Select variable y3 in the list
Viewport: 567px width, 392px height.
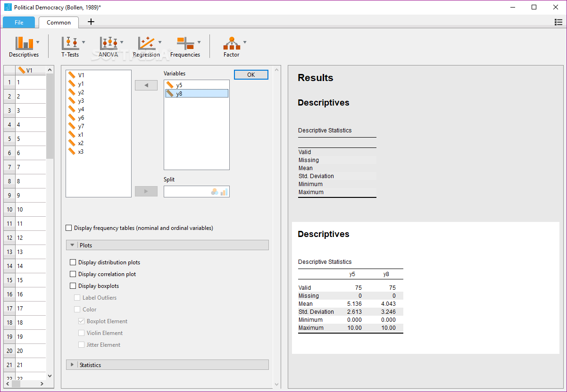coord(81,101)
